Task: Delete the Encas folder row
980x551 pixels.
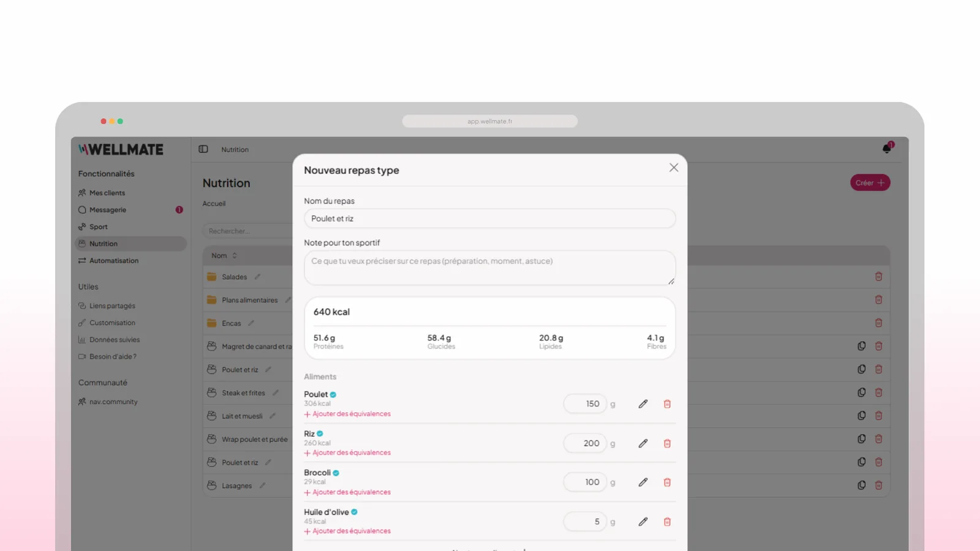Action: 879,323
